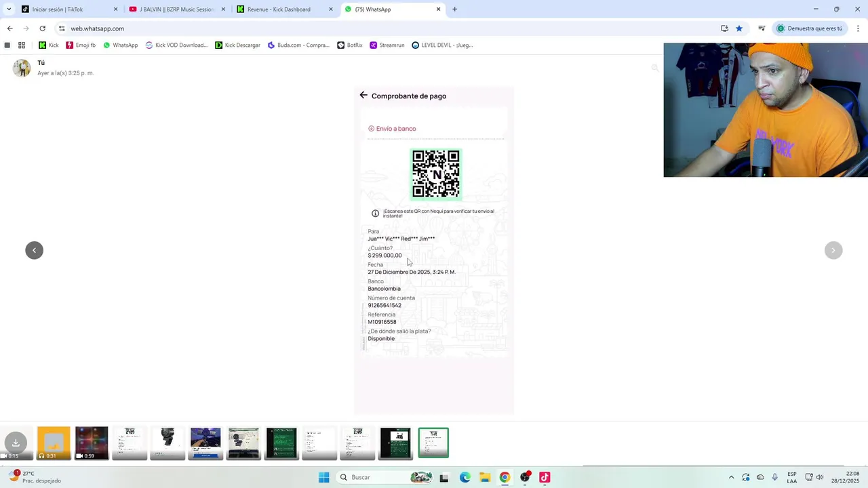868x488 pixels.
Task: Reload the web.whatsapp.com page
Action: pos(42,28)
